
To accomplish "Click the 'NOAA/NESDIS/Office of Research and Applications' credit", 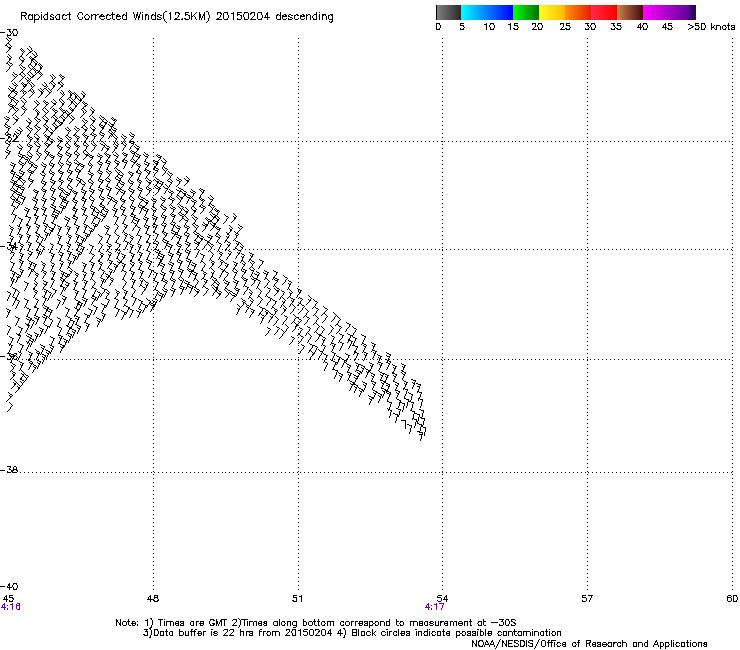I will coord(589,644).
